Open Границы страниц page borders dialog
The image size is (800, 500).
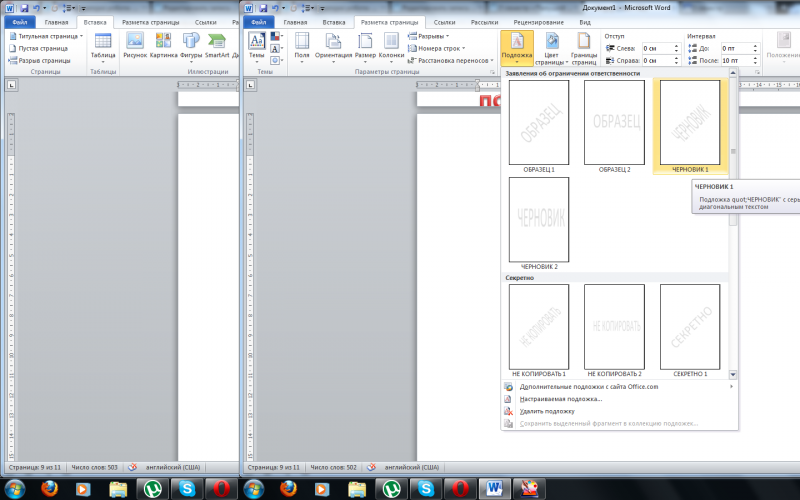pyautogui.click(x=584, y=48)
